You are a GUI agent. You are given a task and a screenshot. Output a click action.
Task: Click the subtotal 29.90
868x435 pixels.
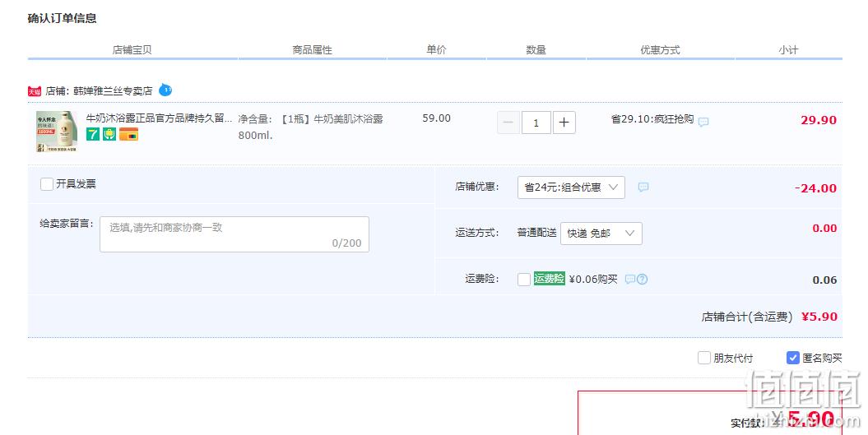point(818,120)
